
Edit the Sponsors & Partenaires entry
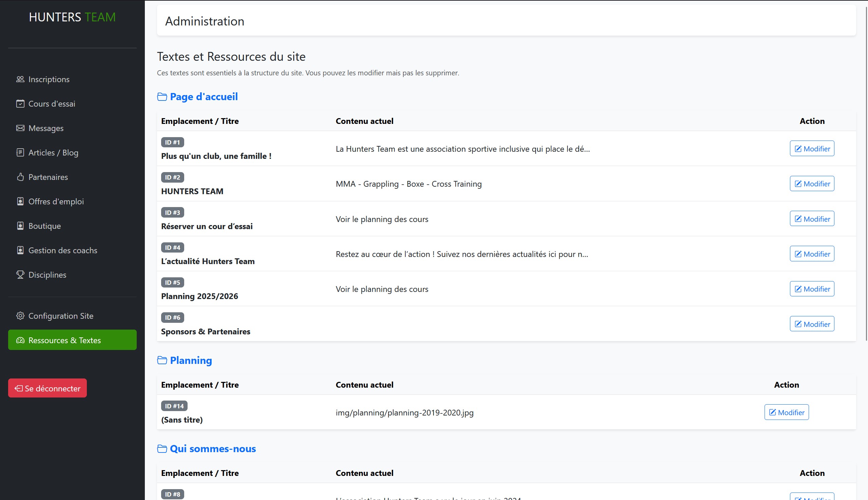(x=812, y=324)
